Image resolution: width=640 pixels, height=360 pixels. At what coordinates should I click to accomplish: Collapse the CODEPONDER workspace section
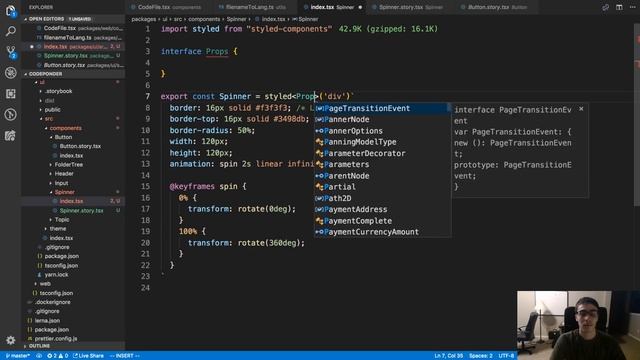click(73, 74)
